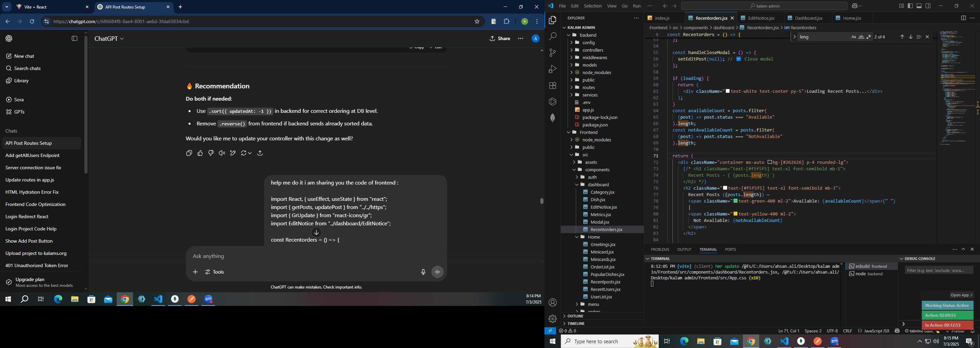Open the Run menu in VS Code

point(637,6)
